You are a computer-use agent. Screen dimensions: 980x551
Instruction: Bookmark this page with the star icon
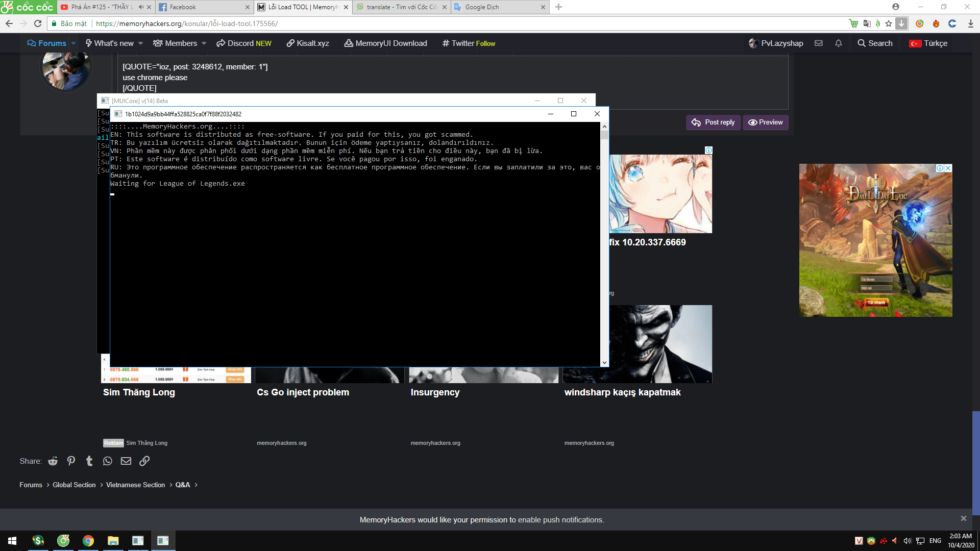(x=889, y=23)
